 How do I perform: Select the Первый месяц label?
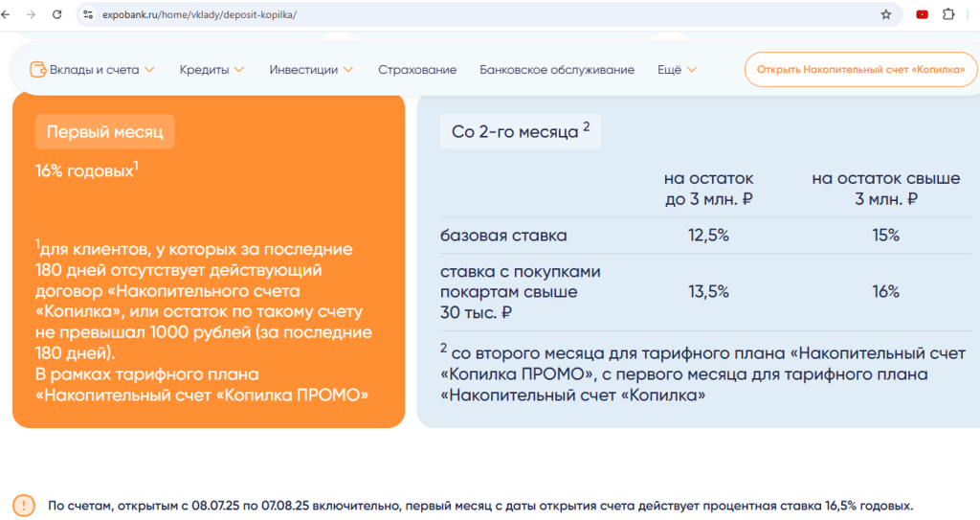[105, 131]
